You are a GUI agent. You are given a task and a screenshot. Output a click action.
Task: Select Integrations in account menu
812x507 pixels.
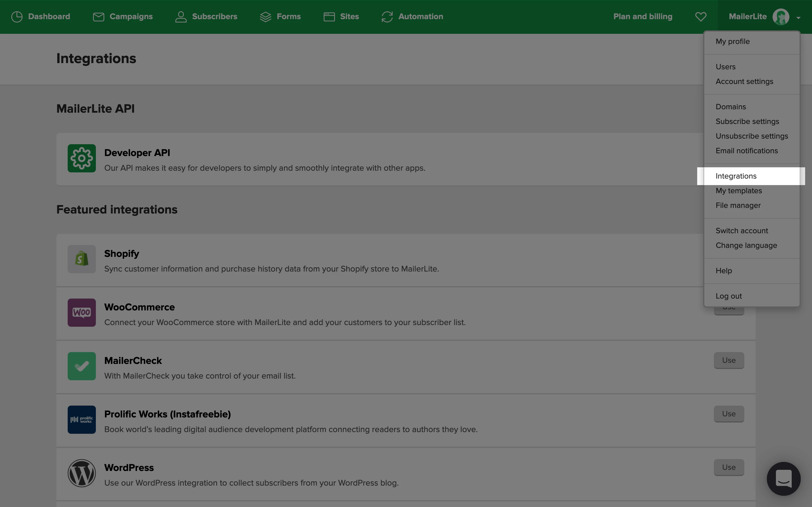pyautogui.click(x=736, y=176)
